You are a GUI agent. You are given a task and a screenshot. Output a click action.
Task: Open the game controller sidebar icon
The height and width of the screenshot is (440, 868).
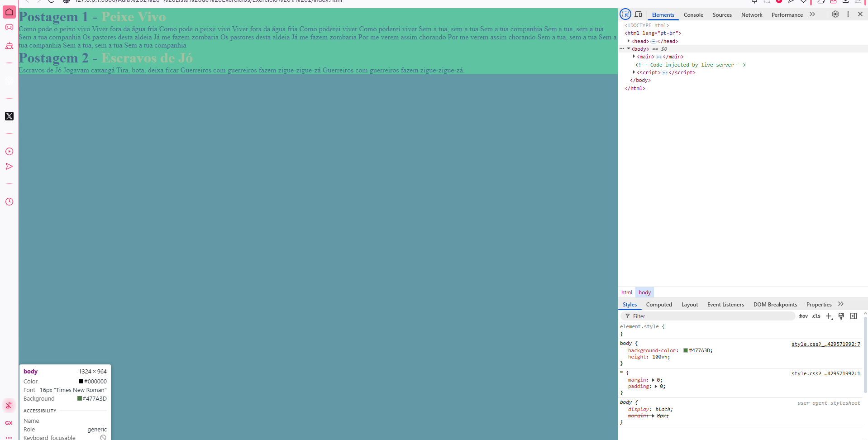click(x=9, y=27)
